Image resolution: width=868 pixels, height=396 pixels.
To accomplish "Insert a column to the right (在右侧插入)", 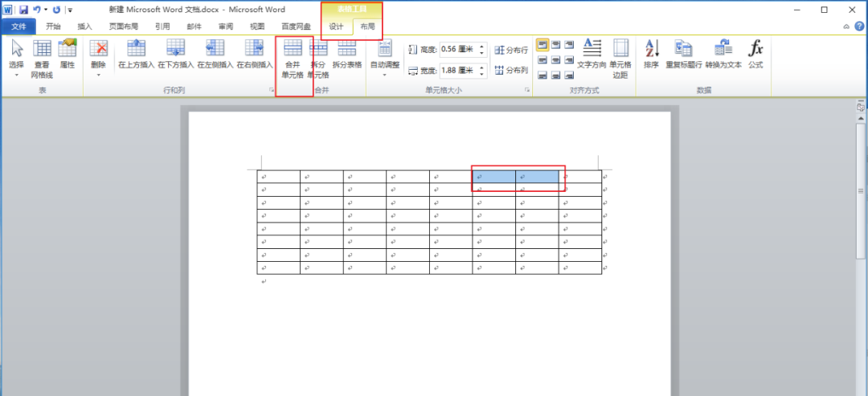I will coord(255,55).
